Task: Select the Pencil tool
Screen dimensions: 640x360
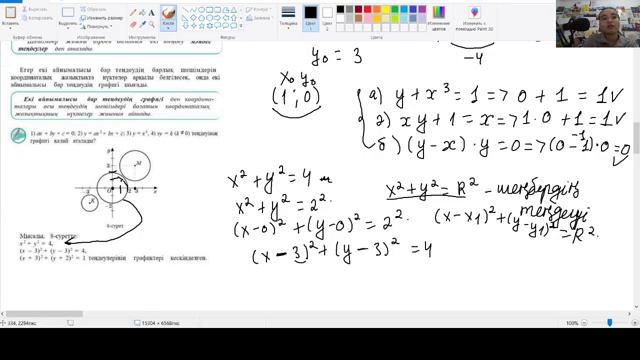Action: click(133, 13)
